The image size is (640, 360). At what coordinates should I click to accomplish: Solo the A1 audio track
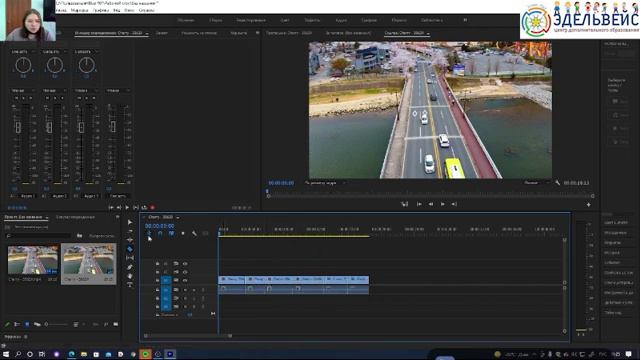[194, 290]
